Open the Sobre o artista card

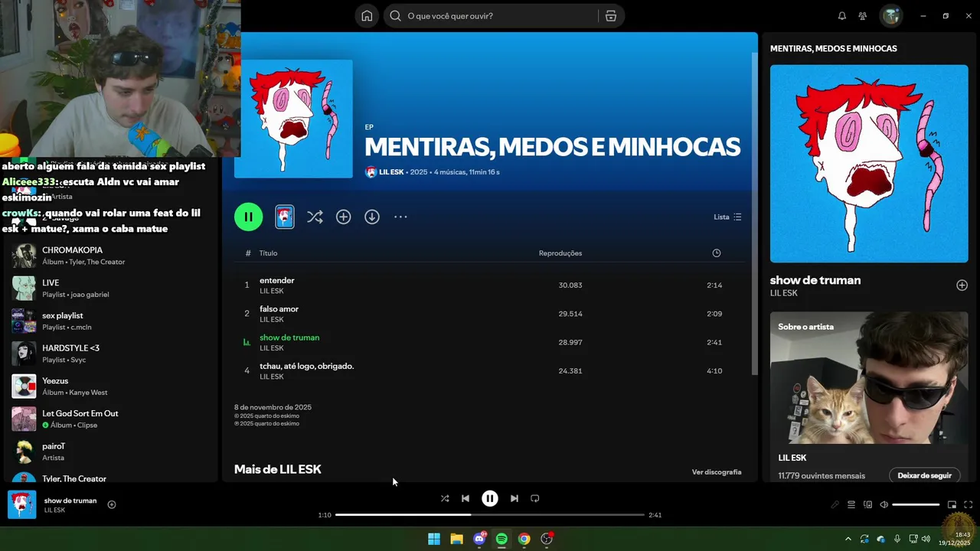(869, 398)
